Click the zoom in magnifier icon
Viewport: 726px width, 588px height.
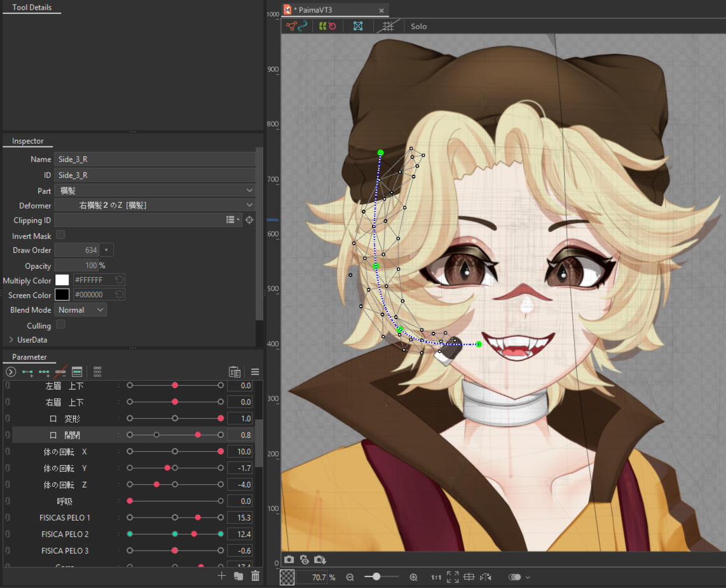pyautogui.click(x=414, y=577)
